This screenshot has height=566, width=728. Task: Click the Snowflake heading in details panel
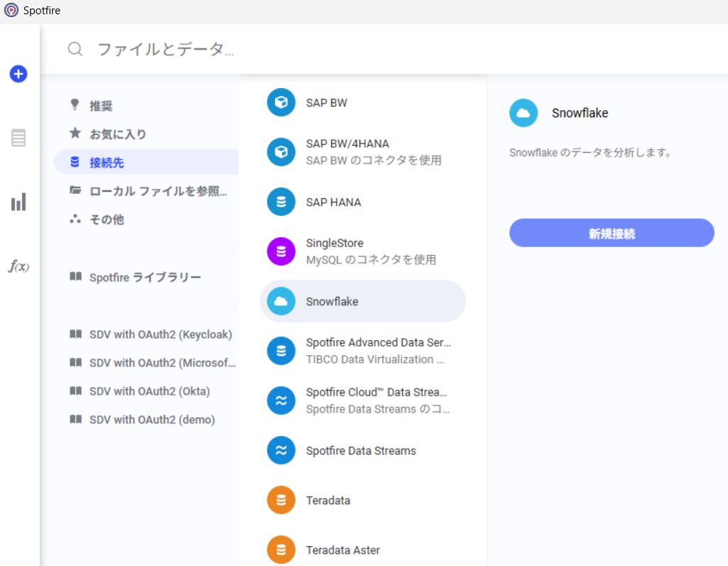point(580,113)
